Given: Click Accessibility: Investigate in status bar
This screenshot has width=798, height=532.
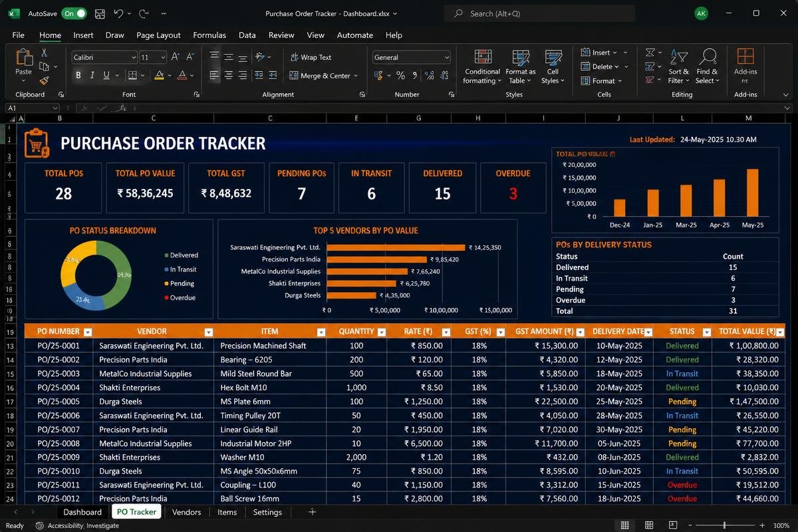Looking at the screenshot, I should coord(77,525).
